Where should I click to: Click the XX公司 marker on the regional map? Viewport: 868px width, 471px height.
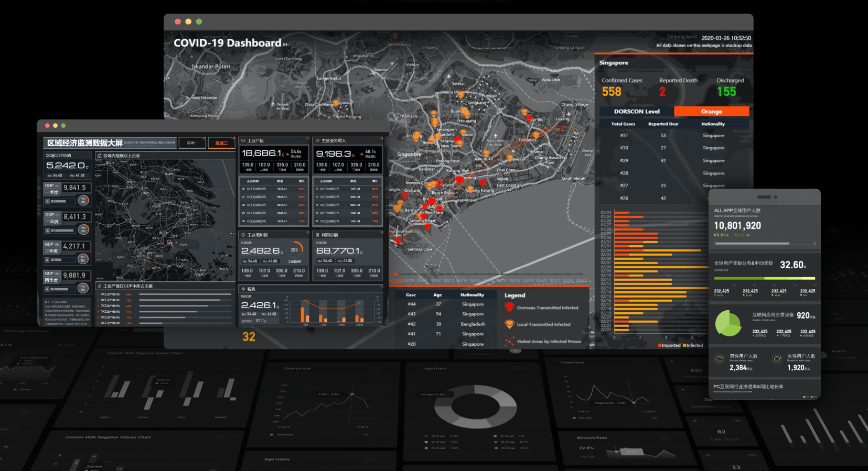coord(169,243)
